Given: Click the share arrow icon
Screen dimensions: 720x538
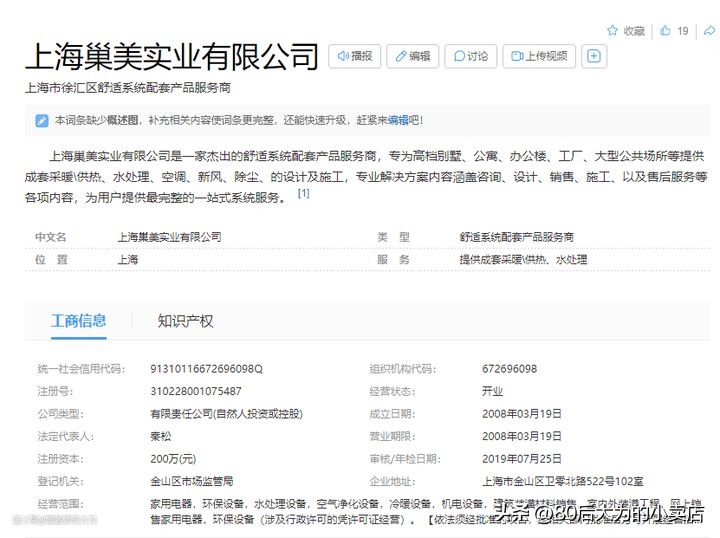Looking at the screenshot, I should (x=709, y=31).
